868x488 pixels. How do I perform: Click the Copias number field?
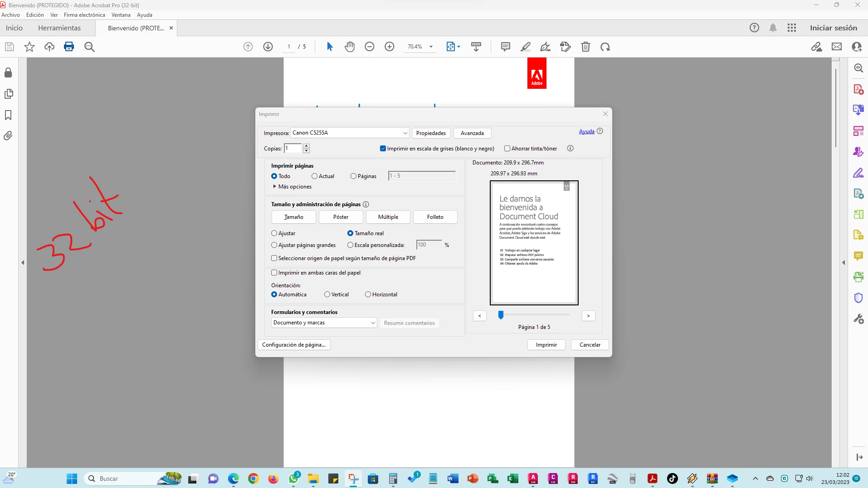coord(293,148)
